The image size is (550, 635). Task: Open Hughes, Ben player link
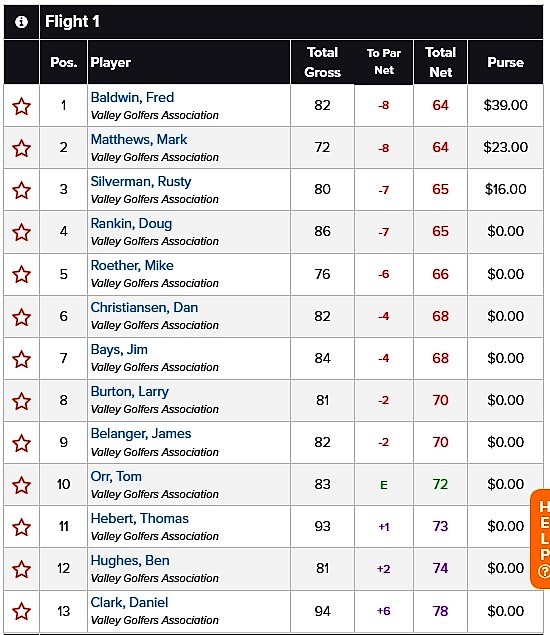pyautogui.click(x=130, y=560)
